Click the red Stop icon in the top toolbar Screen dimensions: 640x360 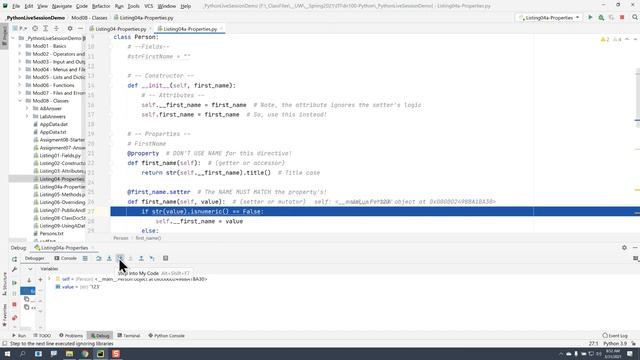(622, 18)
